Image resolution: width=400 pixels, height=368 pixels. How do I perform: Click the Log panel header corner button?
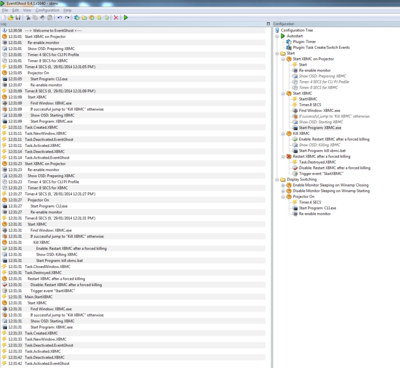click(x=268, y=24)
